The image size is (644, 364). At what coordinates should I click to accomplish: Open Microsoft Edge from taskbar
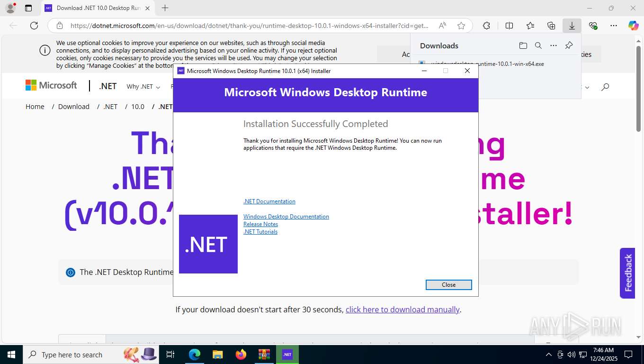[x=194, y=355]
